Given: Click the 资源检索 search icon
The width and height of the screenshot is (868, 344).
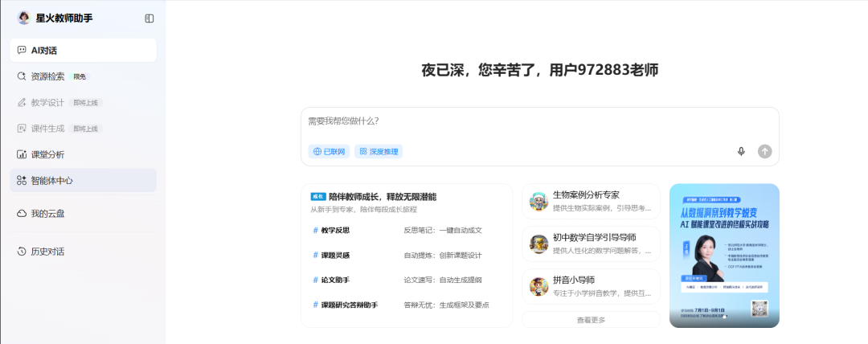Looking at the screenshot, I should [22, 76].
